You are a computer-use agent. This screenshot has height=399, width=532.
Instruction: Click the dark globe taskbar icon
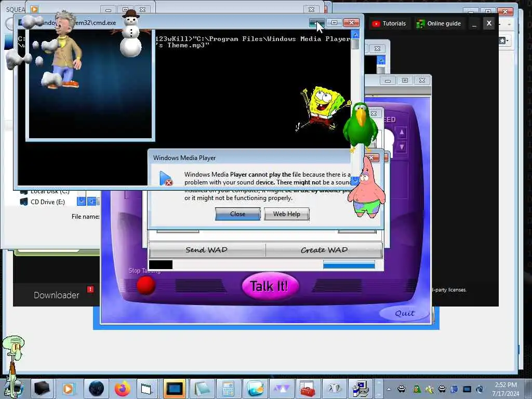(96, 389)
